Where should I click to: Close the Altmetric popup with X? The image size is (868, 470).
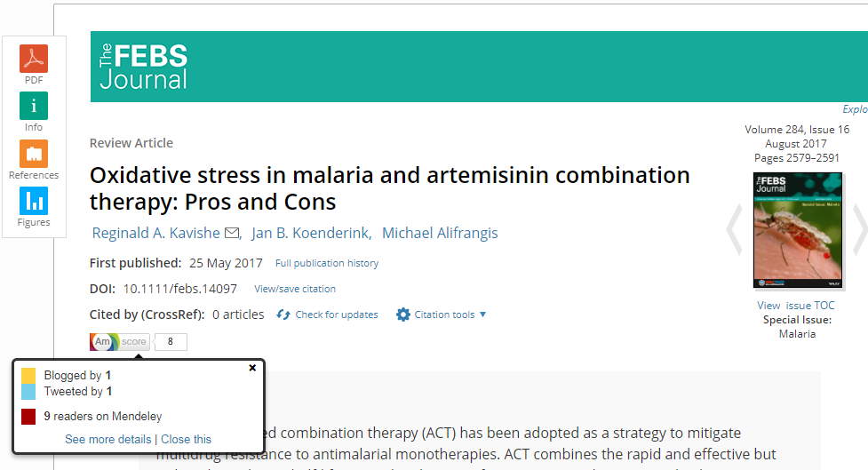[x=252, y=367]
